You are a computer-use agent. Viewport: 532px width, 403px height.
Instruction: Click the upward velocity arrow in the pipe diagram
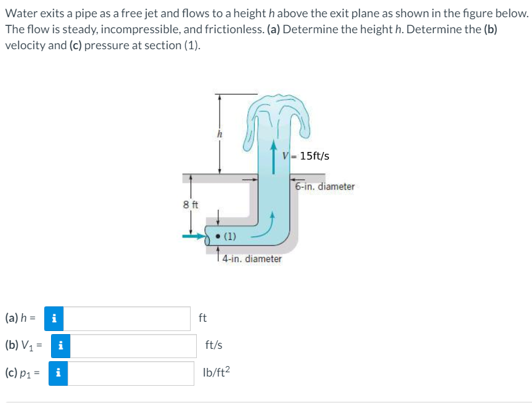coord(275,157)
